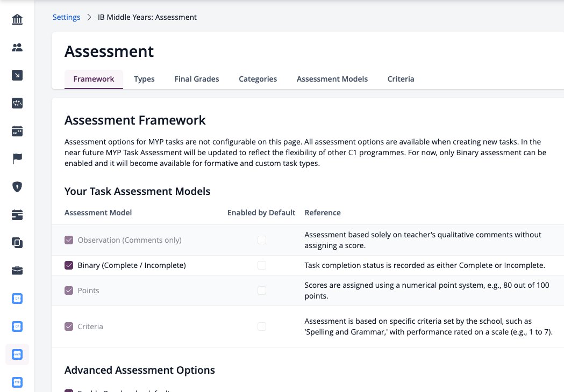Click the card icon in sidebar
Viewport: 564px width, 392px height.
tap(17, 215)
